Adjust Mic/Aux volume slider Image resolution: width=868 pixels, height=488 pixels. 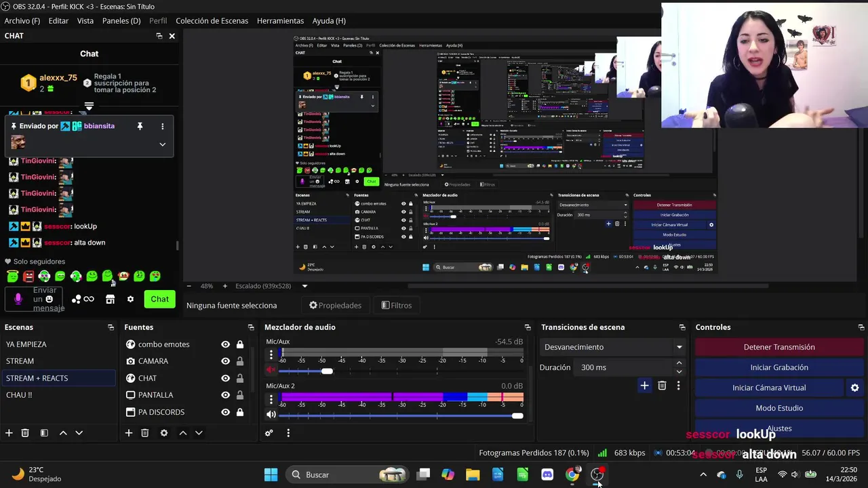click(x=327, y=371)
